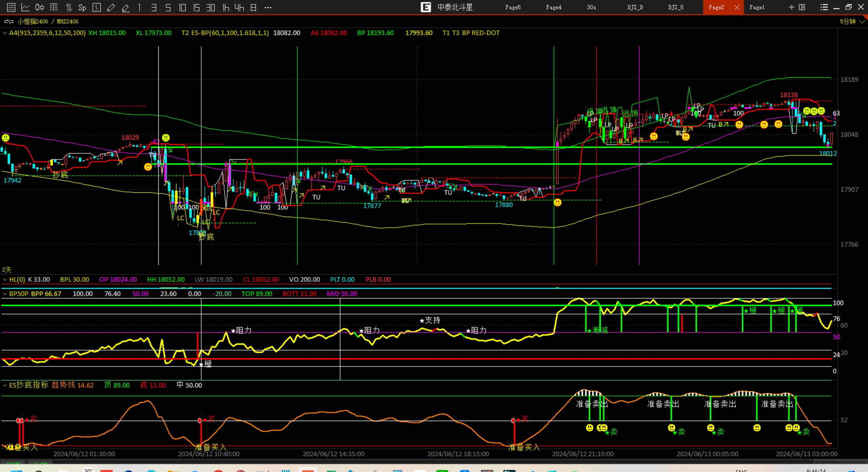Viewport: 868px width, 472px height.
Task: Click the T1 T3 BP RED-DOT label
Action: pyautogui.click(x=471, y=33)
